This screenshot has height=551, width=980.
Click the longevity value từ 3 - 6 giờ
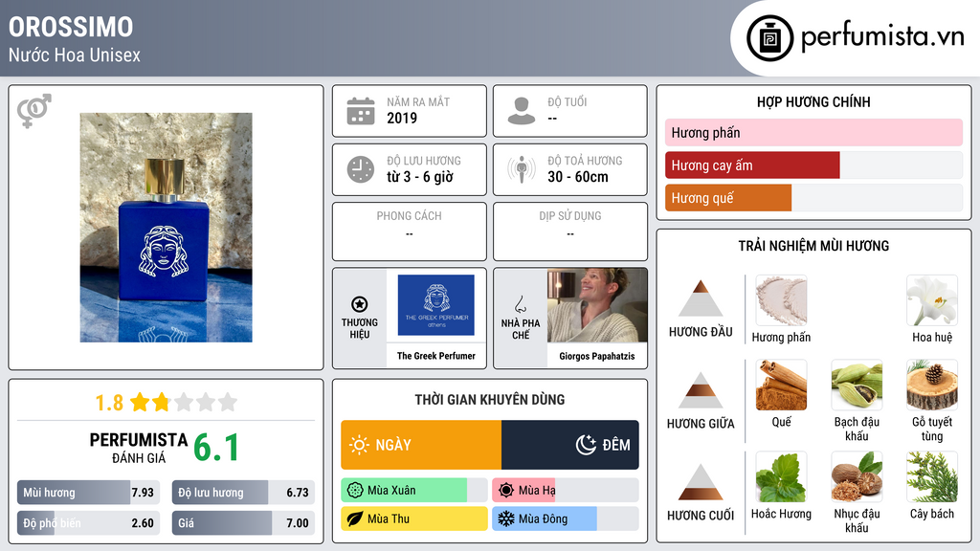420,177
